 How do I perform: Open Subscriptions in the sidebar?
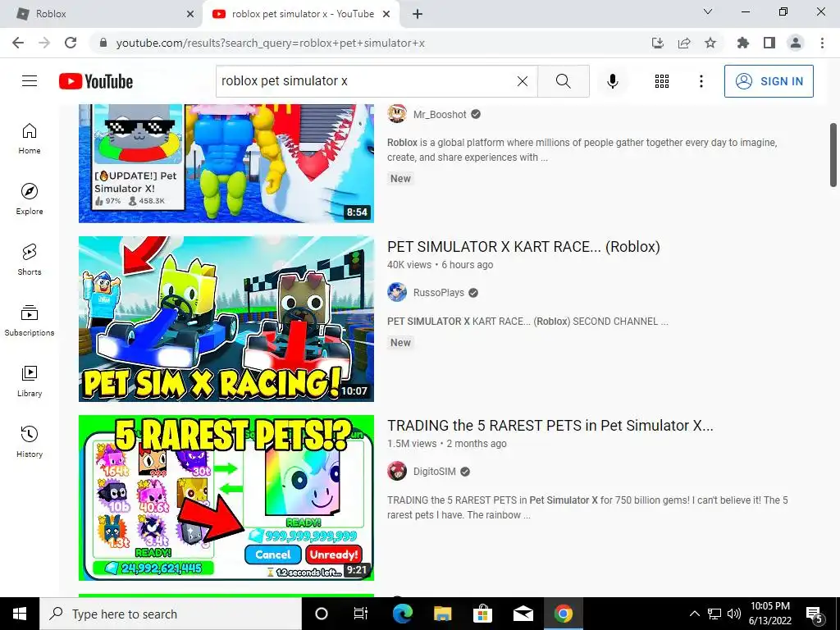pyautogui.click(x=30, y=321)
